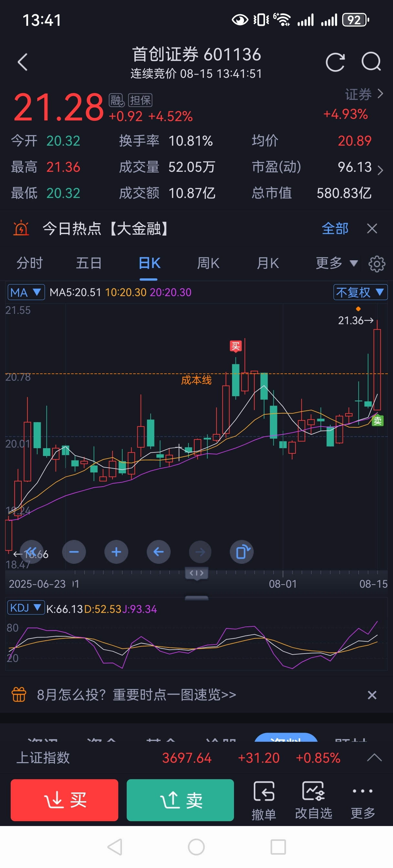Open the KDJ indicator dropdown

tap(26, 607)
